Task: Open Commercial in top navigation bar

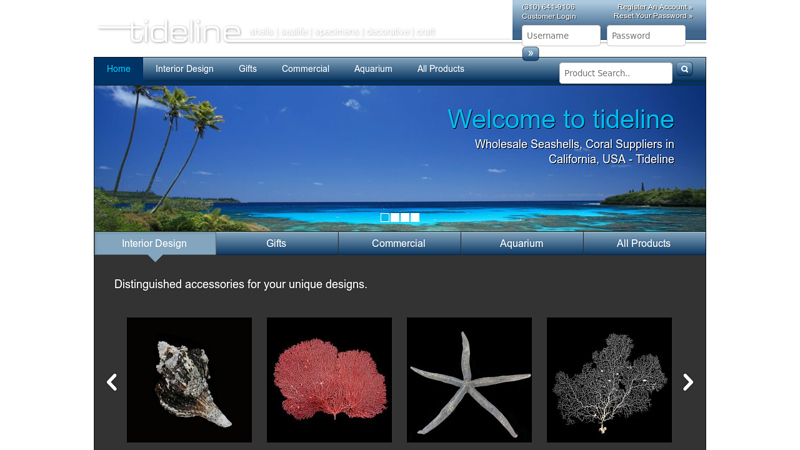Action: [x=305, y=69]
